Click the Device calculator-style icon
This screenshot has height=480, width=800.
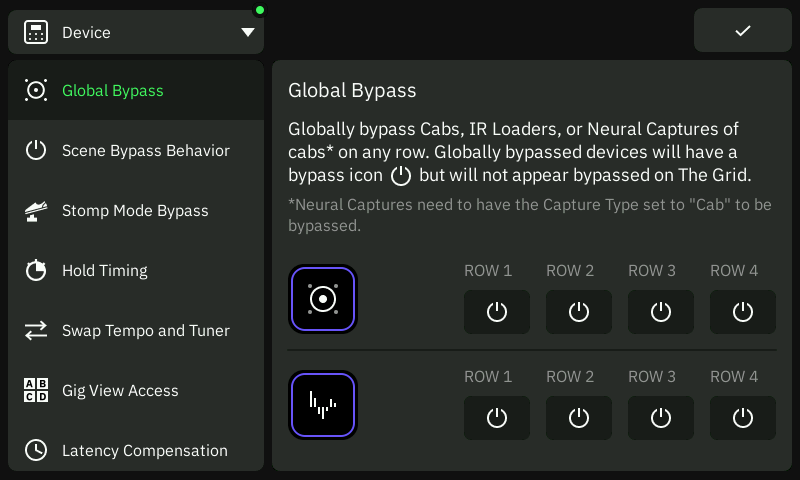pos(36,32)
